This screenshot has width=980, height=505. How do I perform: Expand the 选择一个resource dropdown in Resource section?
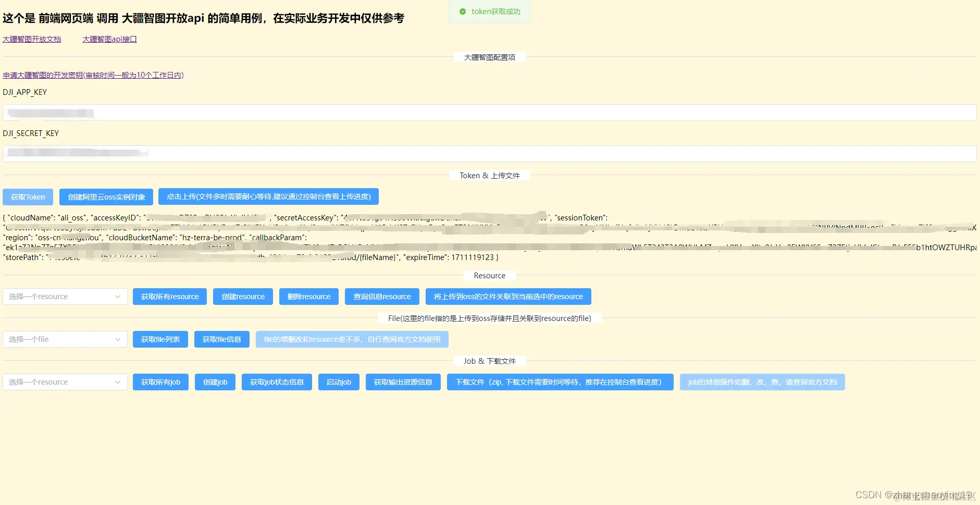(x=65, y=297)
